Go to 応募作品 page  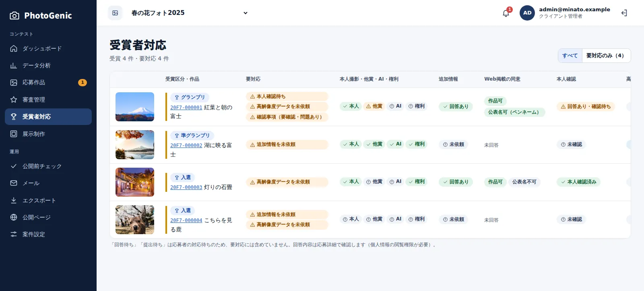tap(48, 82)
